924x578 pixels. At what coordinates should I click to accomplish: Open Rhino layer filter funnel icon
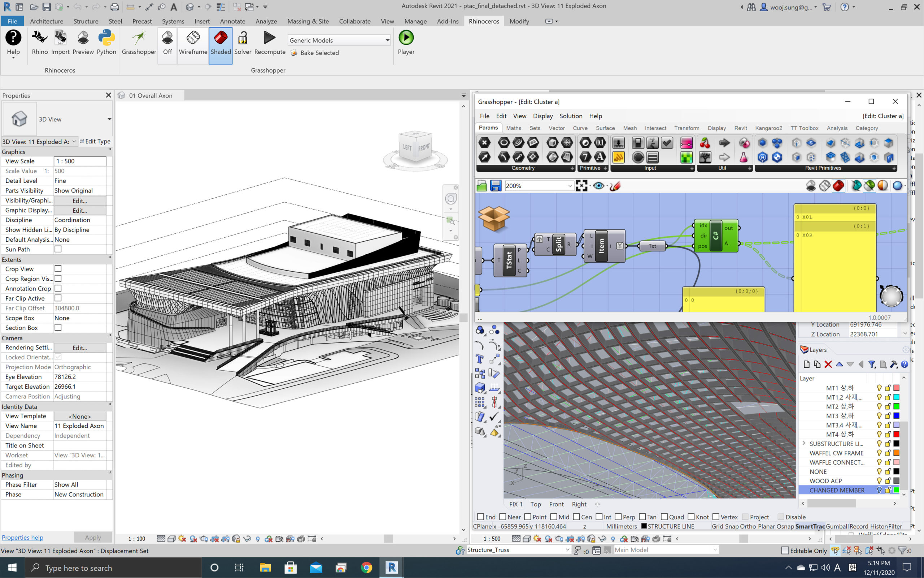[872, 364]
